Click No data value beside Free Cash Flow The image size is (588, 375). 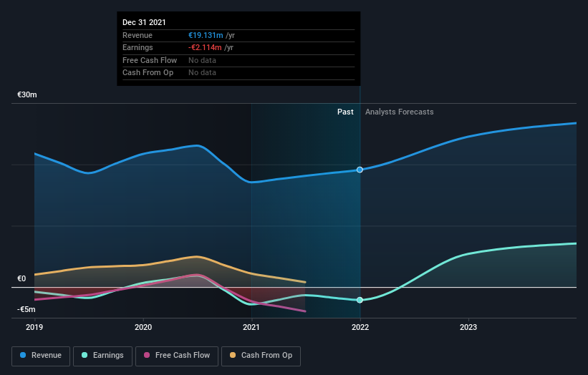tap(202, 60)
